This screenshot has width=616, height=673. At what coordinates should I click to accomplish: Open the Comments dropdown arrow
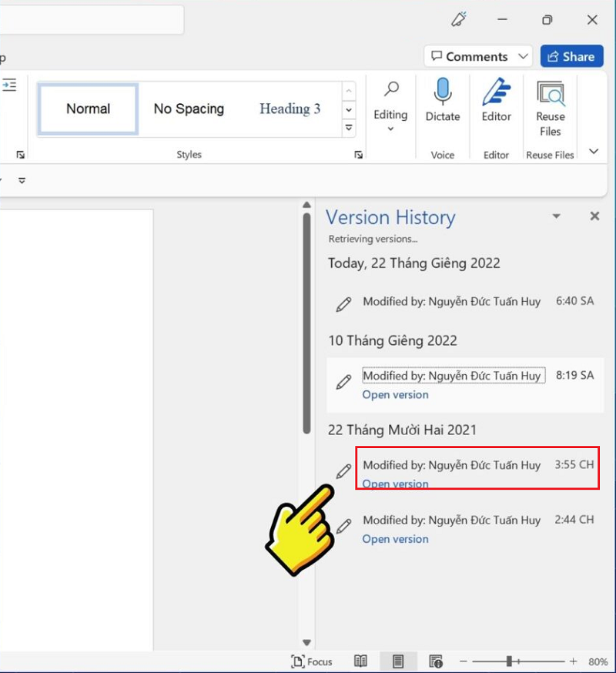coord(524,56)
